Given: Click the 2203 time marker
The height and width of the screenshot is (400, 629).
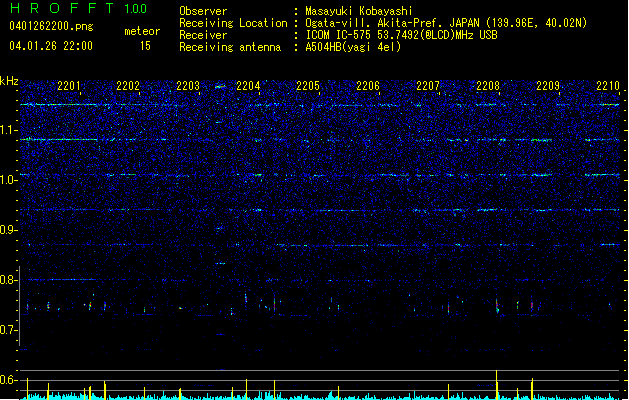Looking at the screenshot, I should (x=188, y=85).
